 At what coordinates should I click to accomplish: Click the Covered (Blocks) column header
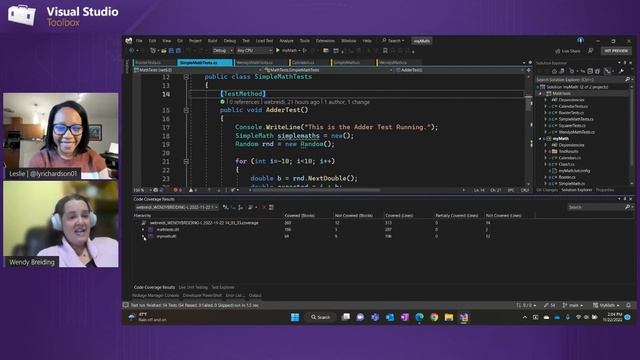[x=299, y=216]
